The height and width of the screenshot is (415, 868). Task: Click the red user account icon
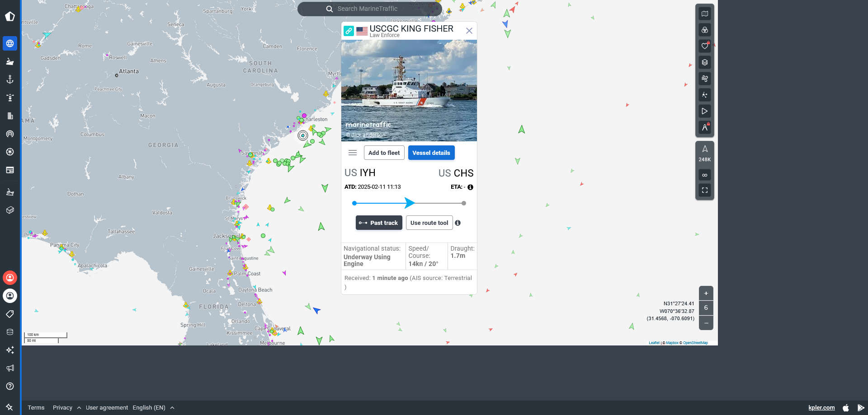10,278
